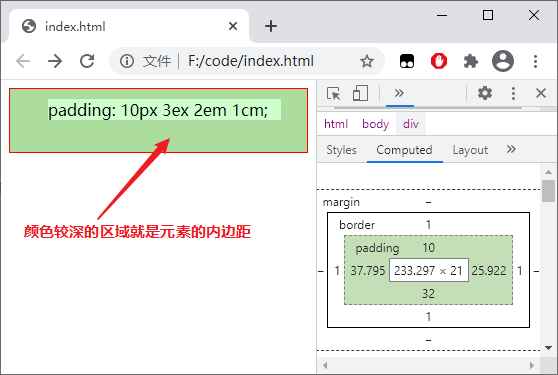Click the Computed pane scroll down arrow

(x=548, y=348)
